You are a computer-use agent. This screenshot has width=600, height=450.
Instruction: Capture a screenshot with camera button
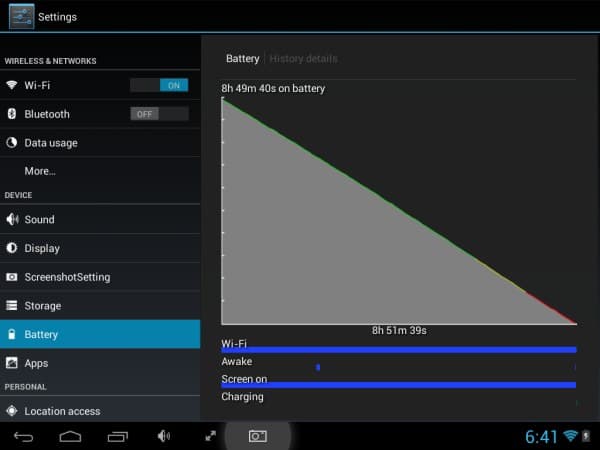pos(258,436)
